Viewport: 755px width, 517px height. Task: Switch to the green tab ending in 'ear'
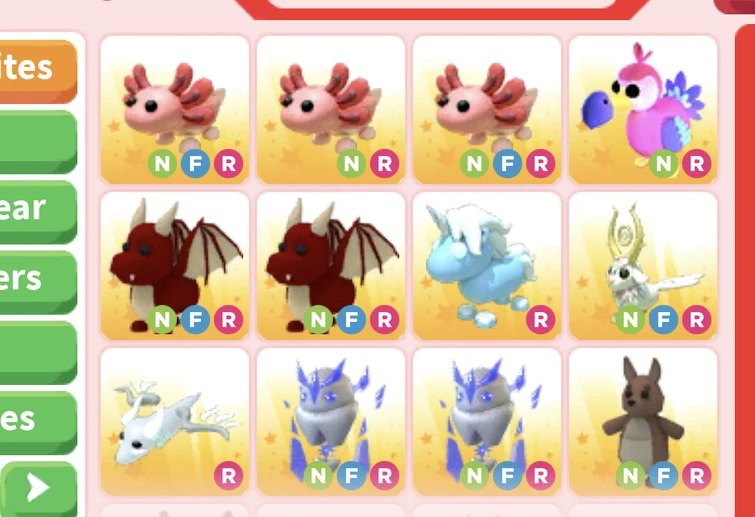(x=38, y=212)
